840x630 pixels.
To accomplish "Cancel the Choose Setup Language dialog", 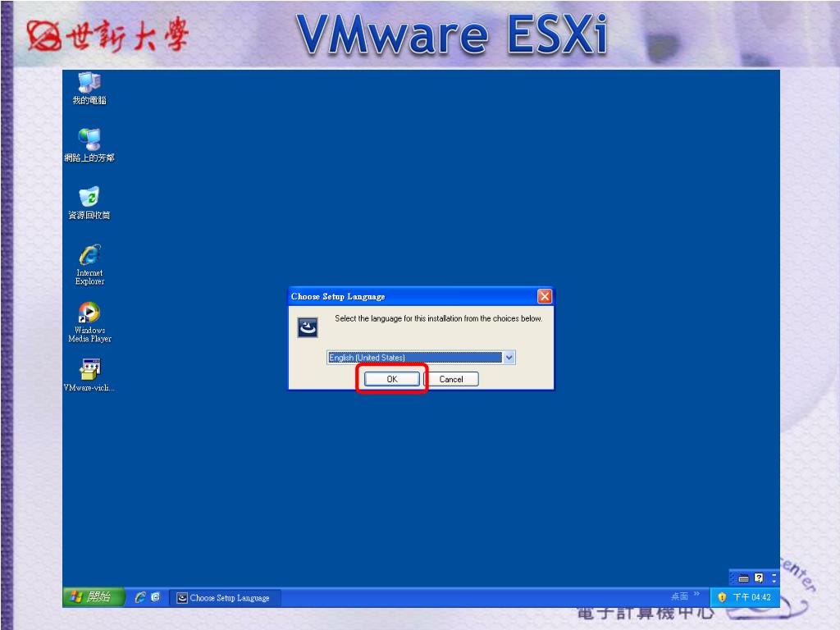I will coord(451,379).
